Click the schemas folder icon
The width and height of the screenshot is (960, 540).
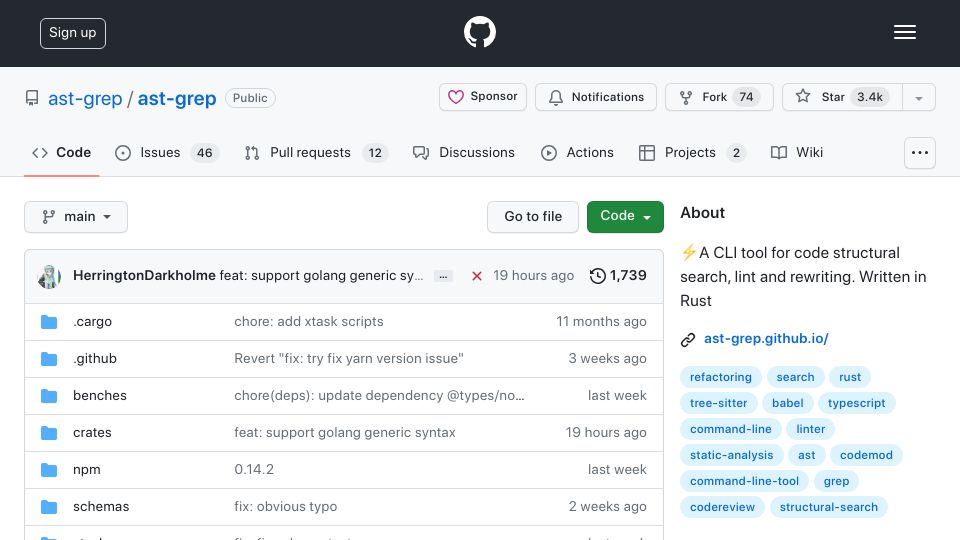click(x=49, y=507)
